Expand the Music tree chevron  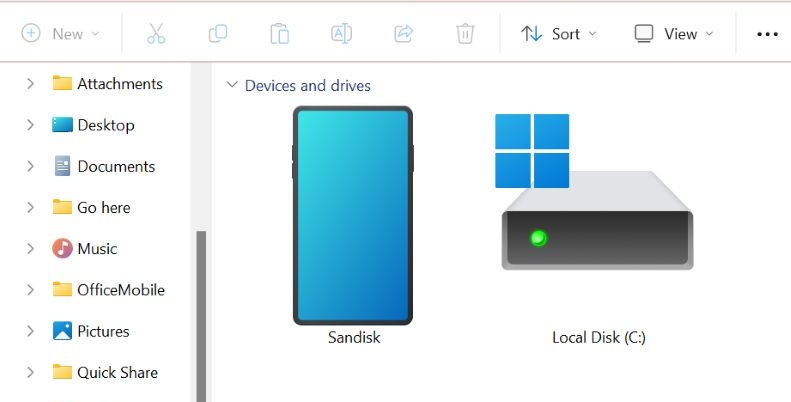coord(30,249)
